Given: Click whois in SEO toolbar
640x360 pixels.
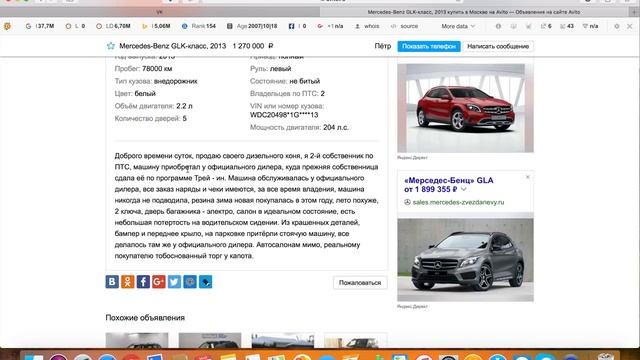Looking at the screenshot, I should [x=367, y=26].
